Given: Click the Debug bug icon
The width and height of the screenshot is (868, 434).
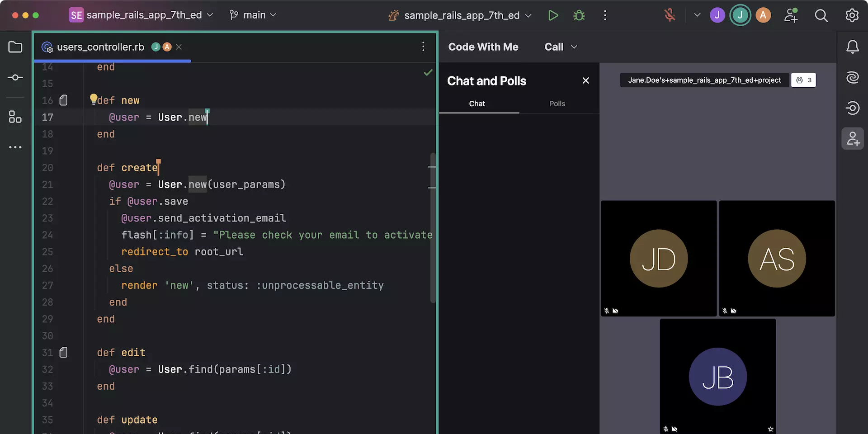Looking at the screenshot, I should pos(579,15).
